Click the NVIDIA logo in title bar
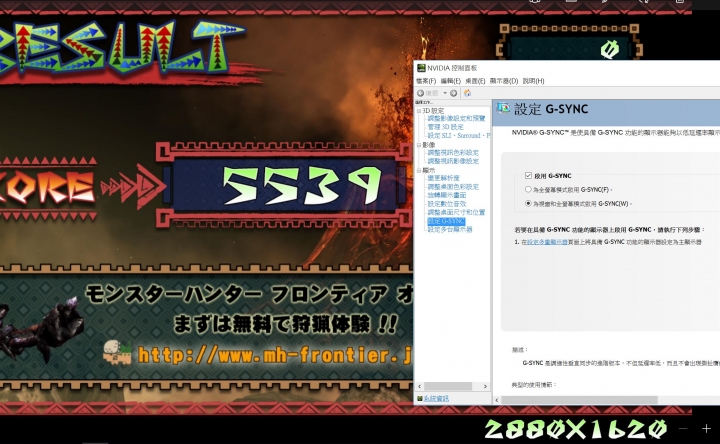The height and width of the screenshot is (444, 720). coord(421,68)
